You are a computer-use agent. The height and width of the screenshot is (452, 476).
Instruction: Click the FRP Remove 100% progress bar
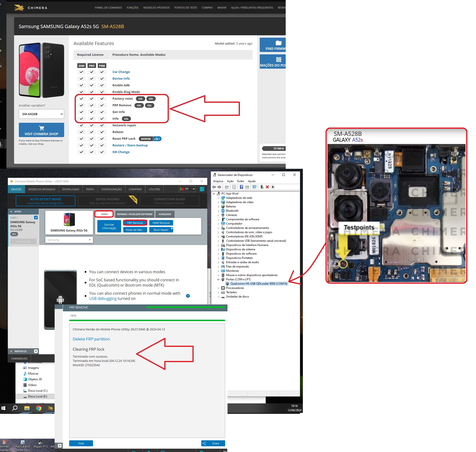point(147,320)
